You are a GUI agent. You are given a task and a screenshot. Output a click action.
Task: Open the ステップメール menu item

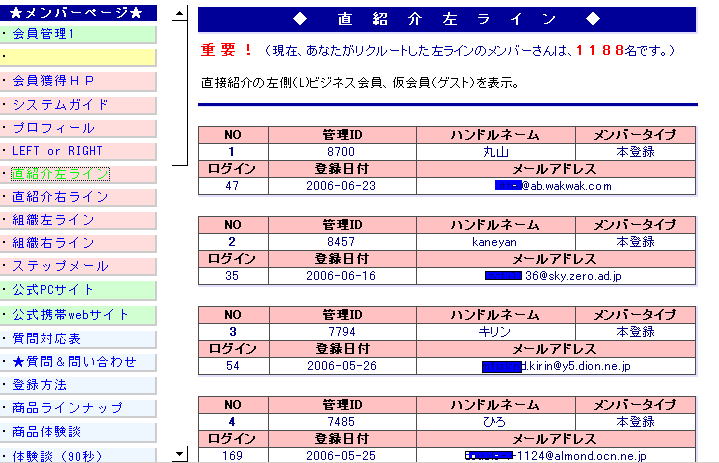click(60, 266)
